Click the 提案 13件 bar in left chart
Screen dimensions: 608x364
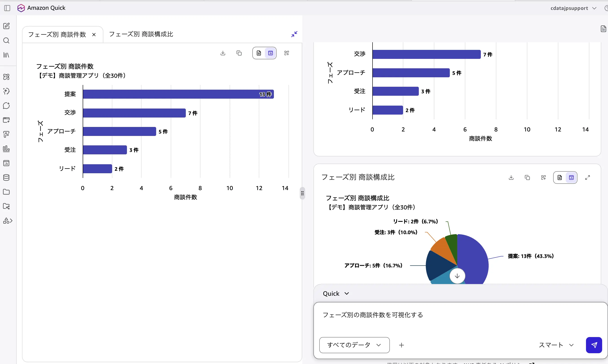[178, 94]
